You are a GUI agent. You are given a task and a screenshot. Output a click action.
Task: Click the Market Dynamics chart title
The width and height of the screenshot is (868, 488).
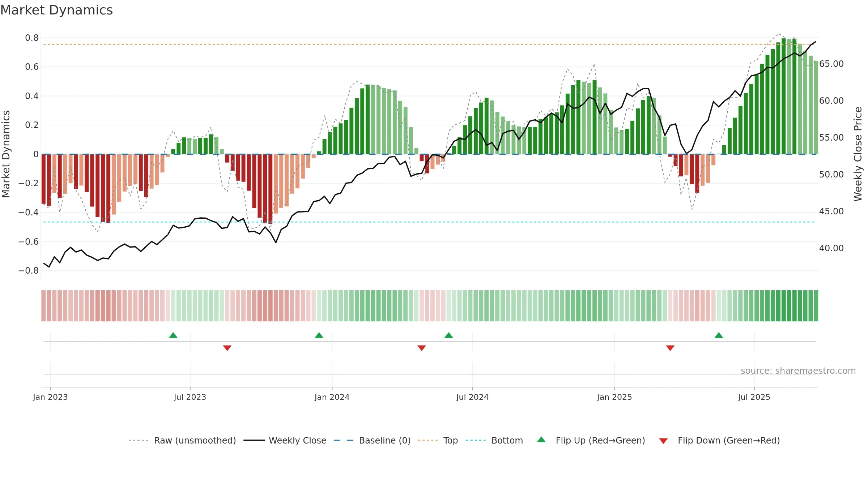[x=56, y=10]
